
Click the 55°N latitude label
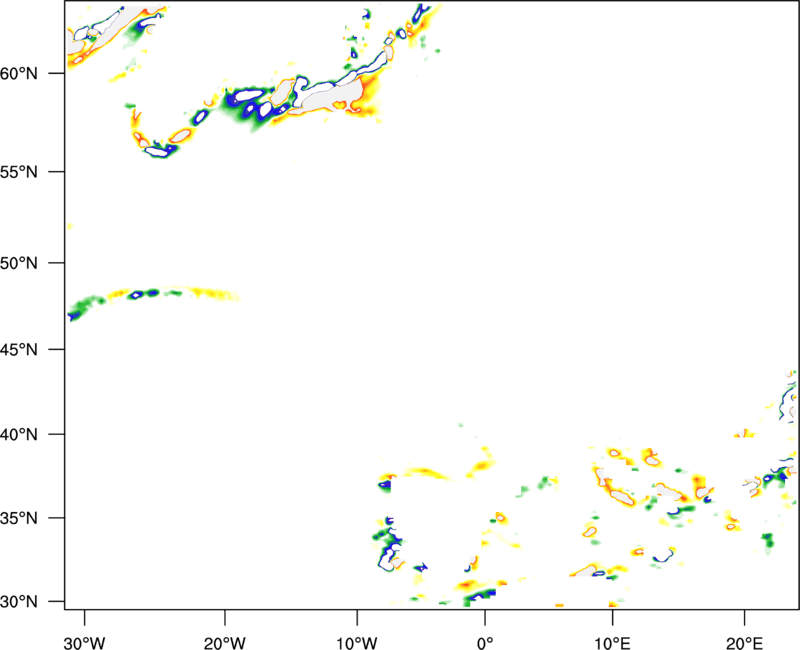click(x=19, y=172)
